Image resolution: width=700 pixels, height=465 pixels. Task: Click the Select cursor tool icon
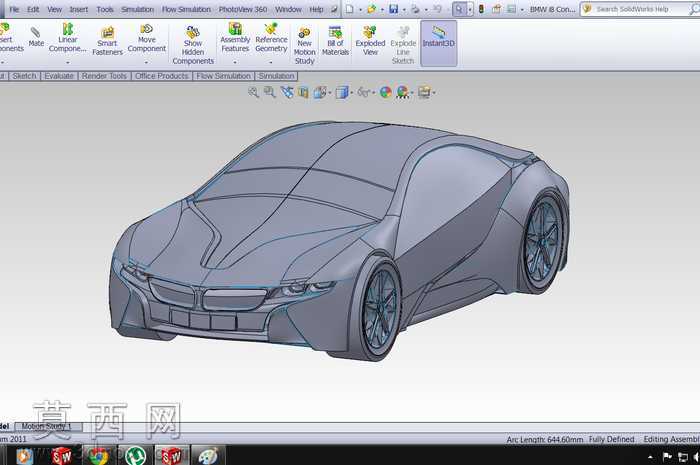tap(459, 9)
